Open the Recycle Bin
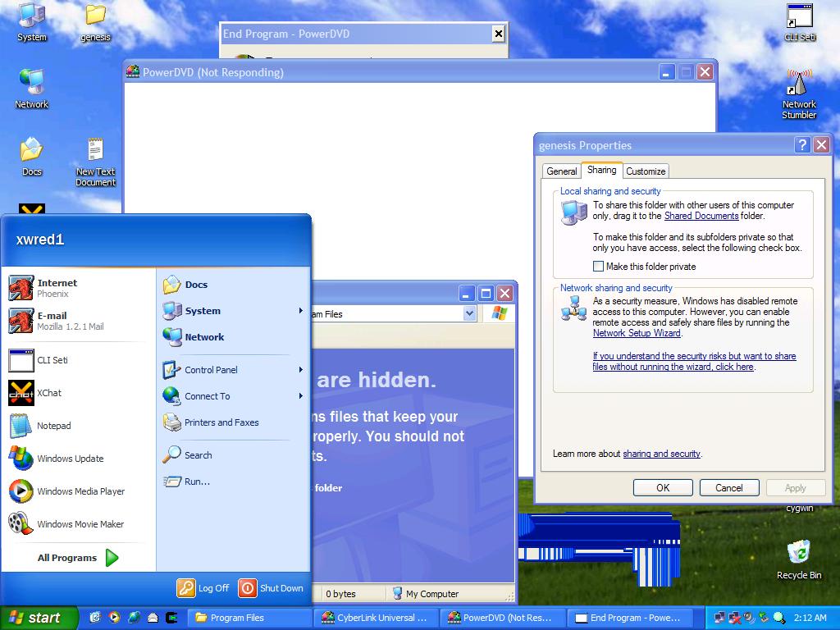The image size is (840, 630). [x=799, y=559]
